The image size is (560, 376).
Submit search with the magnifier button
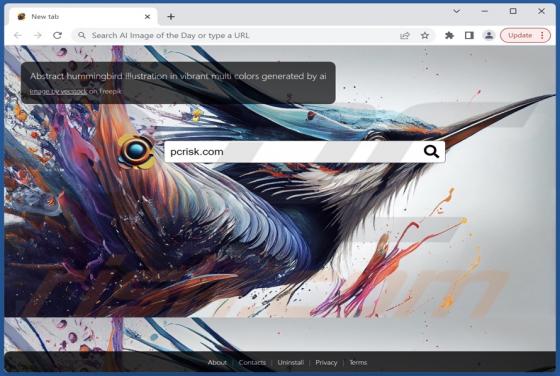click(x=431, y=152)
